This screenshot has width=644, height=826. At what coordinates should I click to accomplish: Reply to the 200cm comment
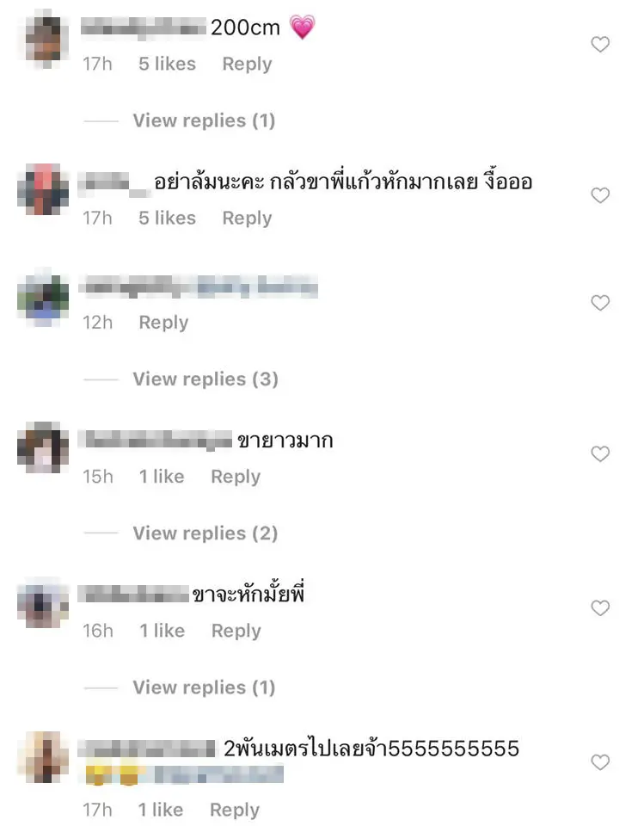pyautogui.click(x=247, y=65)
